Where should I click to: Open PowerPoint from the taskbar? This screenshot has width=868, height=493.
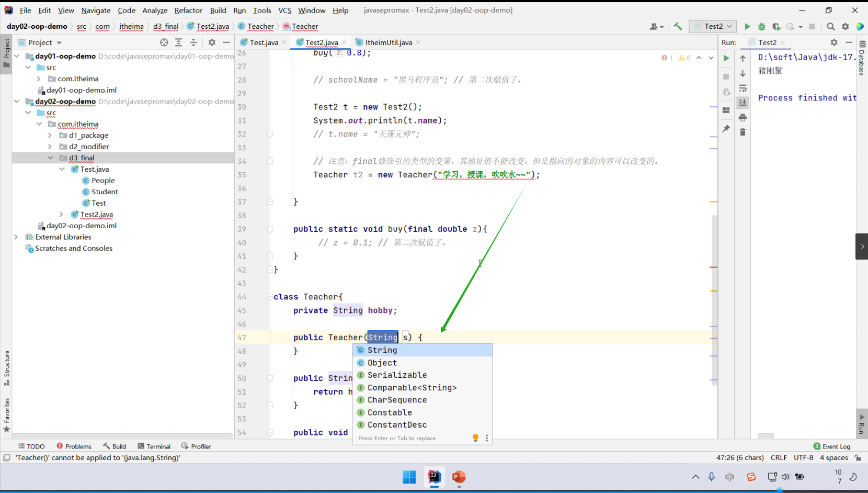click(x=459, y=477)
